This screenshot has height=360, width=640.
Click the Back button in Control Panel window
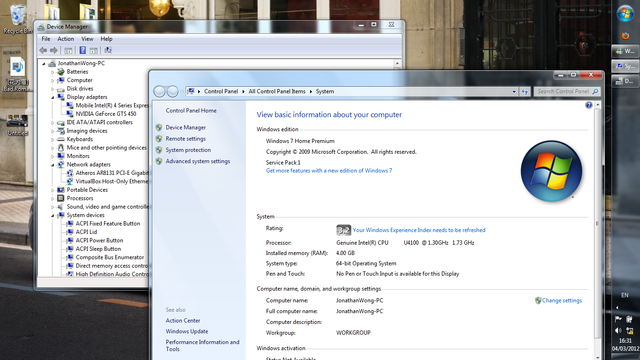159,91
